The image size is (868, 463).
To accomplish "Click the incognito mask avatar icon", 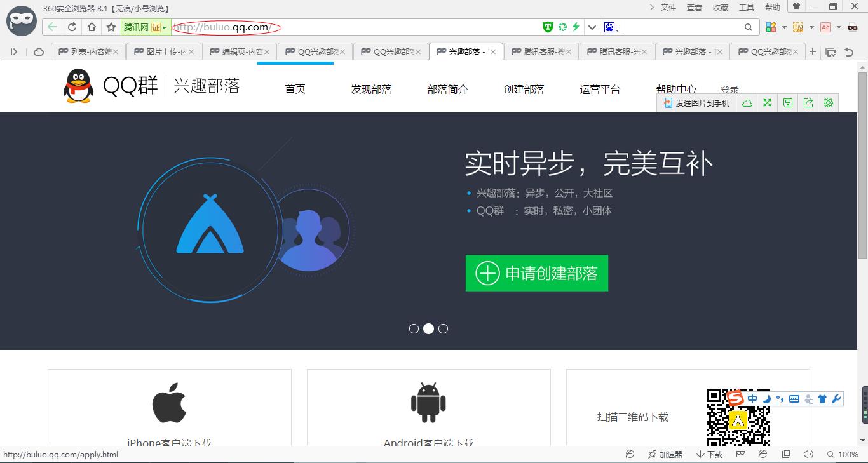I will coord(21,20).
